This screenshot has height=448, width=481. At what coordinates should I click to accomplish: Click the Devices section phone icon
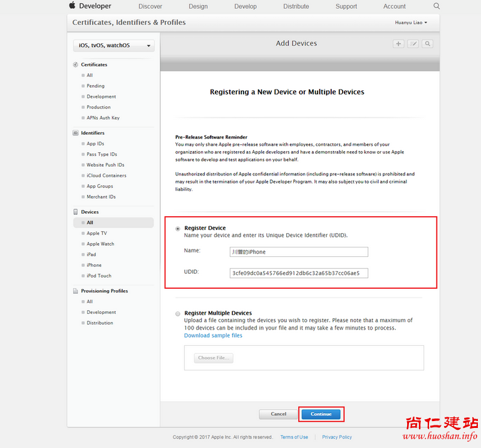tap(76, 212)
